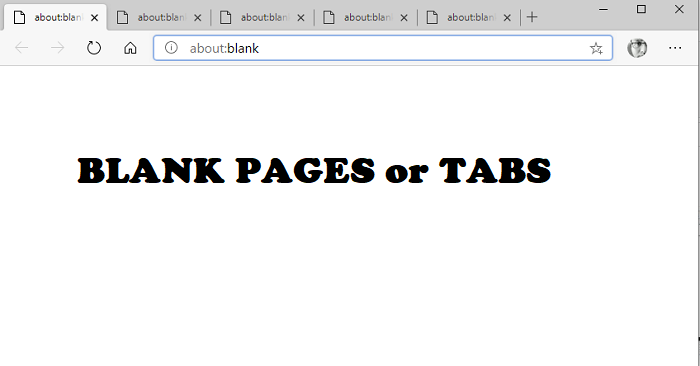The height and width of the screenshot is (366, 700).
Task: Close the second about:blank tab
Action: tap(197, 18)
